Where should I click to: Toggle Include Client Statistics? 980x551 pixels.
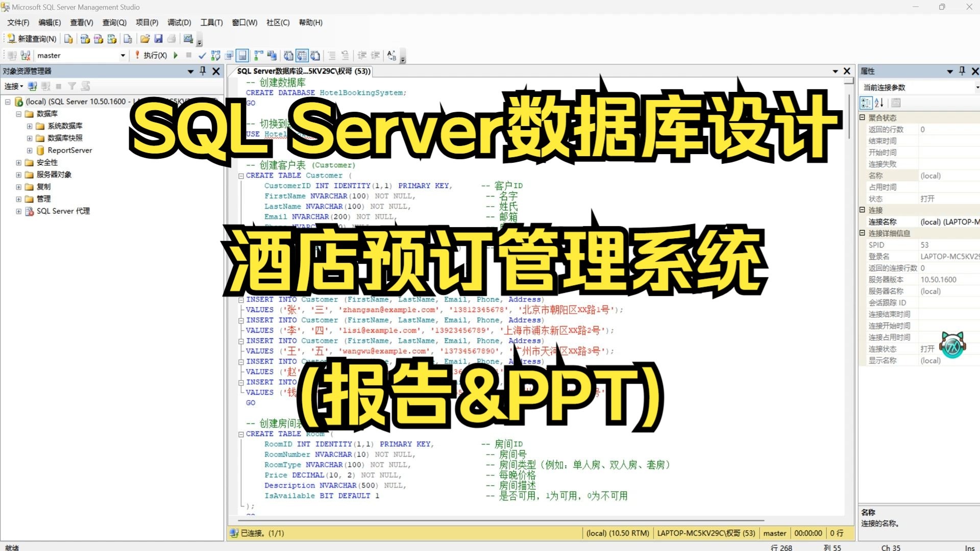coord(272,55)
